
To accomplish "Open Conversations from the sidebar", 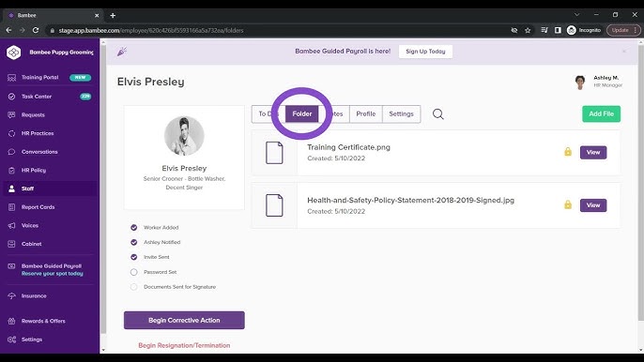I will click(39, 152).
